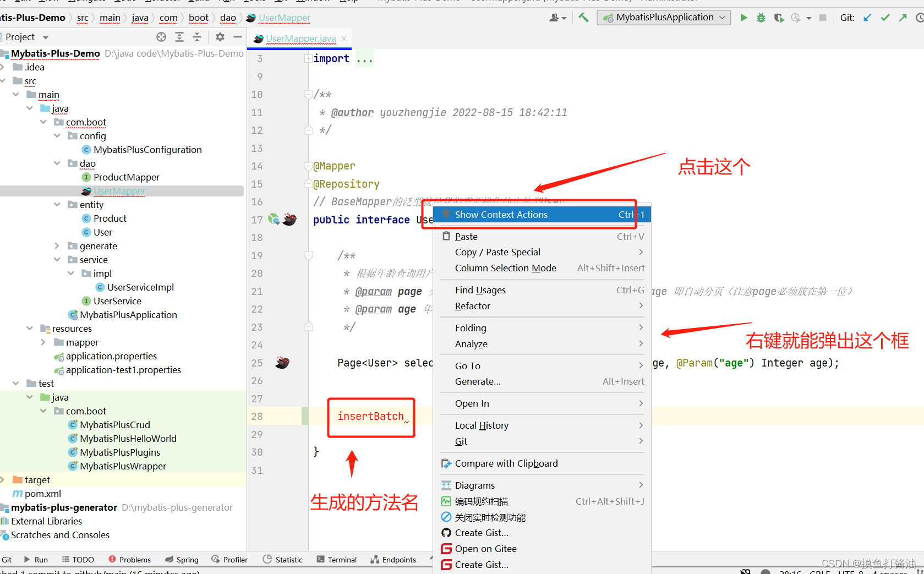Open the Spring tool window

click(182, 560)
